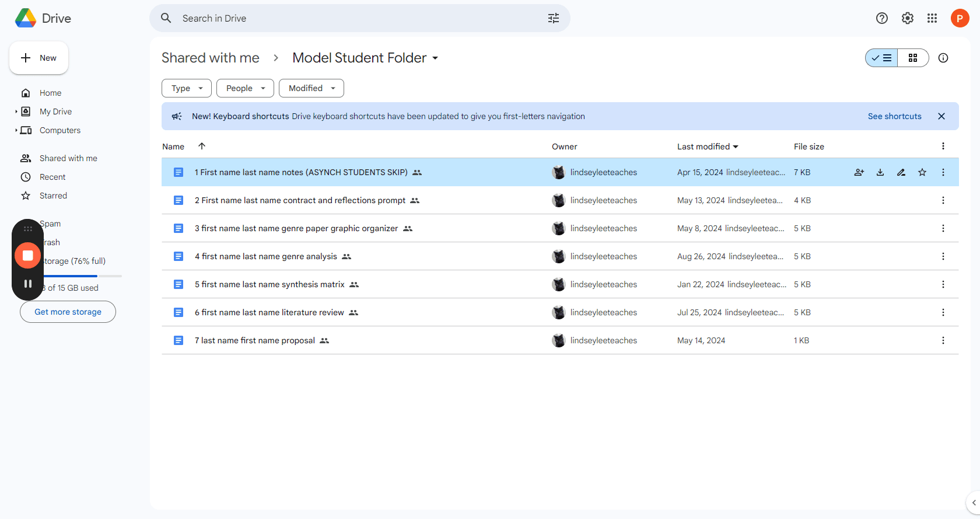
Task: Open the Google apps grid
Action: click(932, 18)
